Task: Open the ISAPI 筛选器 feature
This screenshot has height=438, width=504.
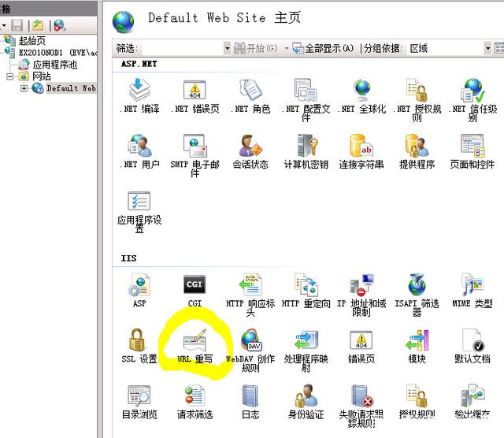Action: pyautogui.click(x=417, y=295)
